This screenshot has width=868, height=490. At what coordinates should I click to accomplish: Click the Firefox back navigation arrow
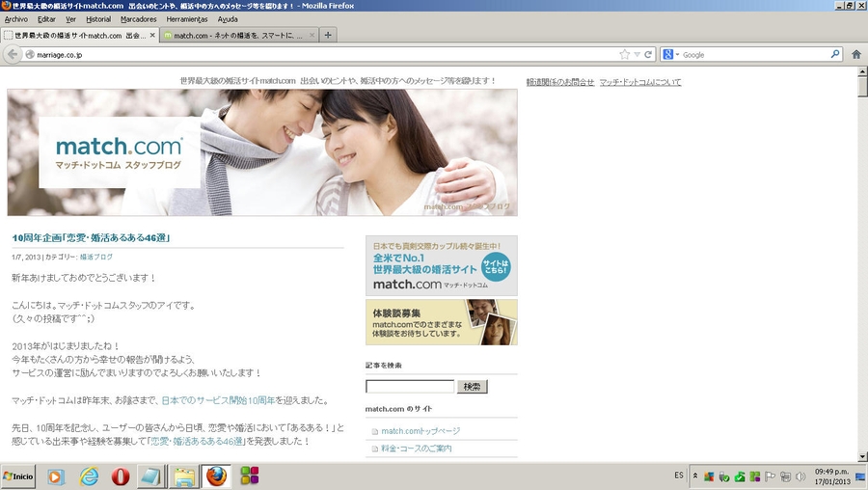13,55
